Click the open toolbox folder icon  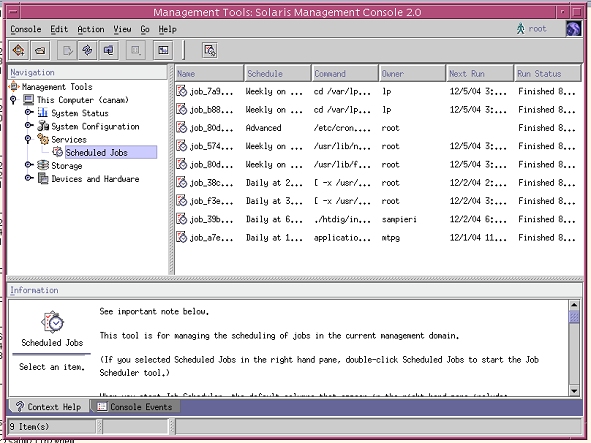(40, 50)
